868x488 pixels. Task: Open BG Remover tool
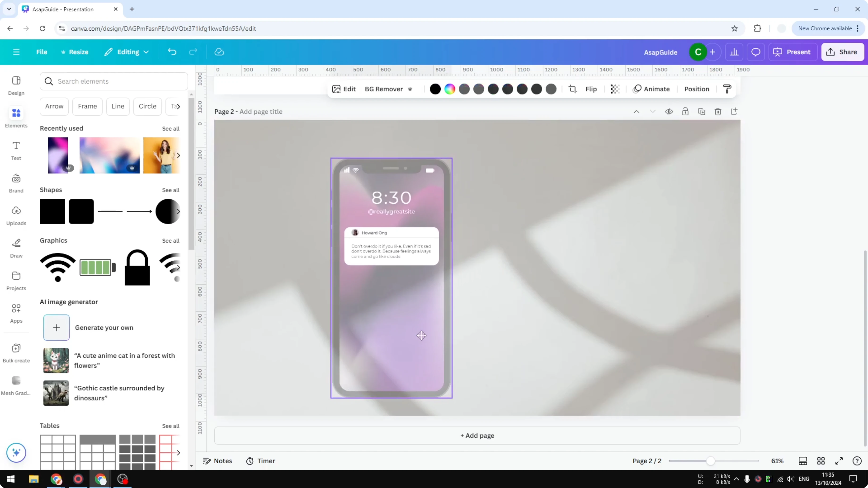click(x=388, y=89)
